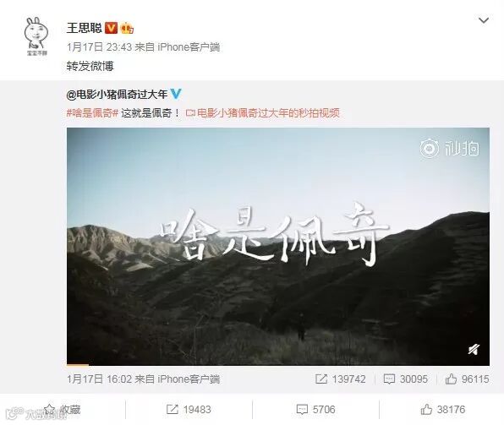Expand the post options chevron menu
This screenshot has height=425, width=504.
pos(484,20)
